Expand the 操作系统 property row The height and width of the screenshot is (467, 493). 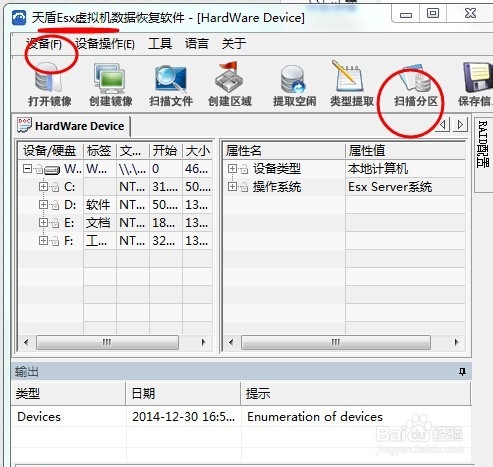[232, 186]
